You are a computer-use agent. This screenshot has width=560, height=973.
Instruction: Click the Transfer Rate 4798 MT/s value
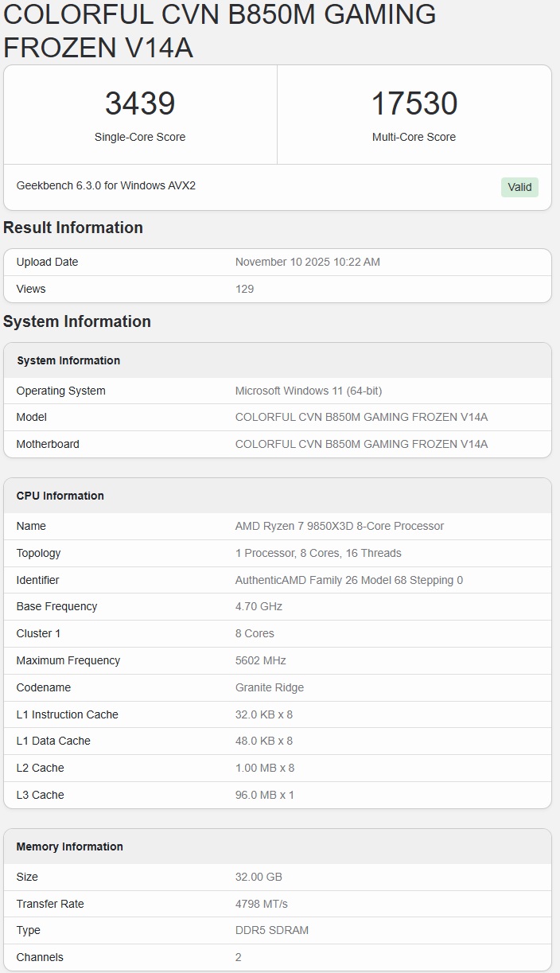(x=262, y=904)
